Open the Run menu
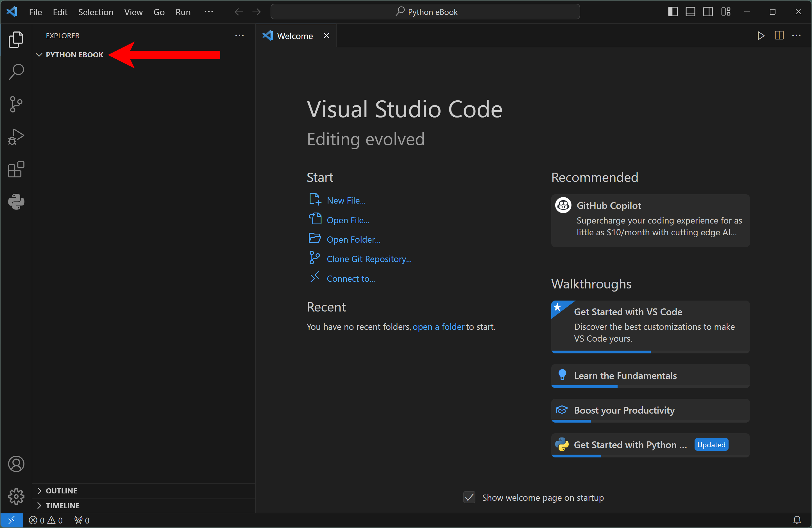Viewport: 812px width, 528px height. (x=183, y=12)
